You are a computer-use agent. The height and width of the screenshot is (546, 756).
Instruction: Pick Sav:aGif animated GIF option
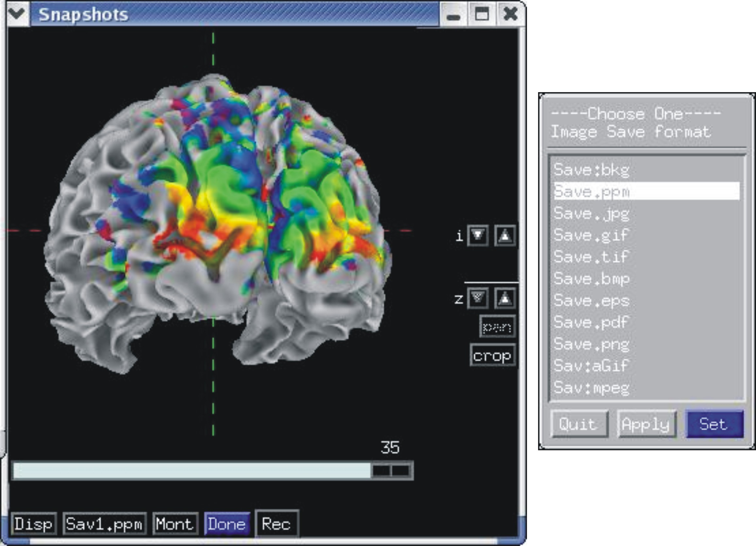coord(592,366)
